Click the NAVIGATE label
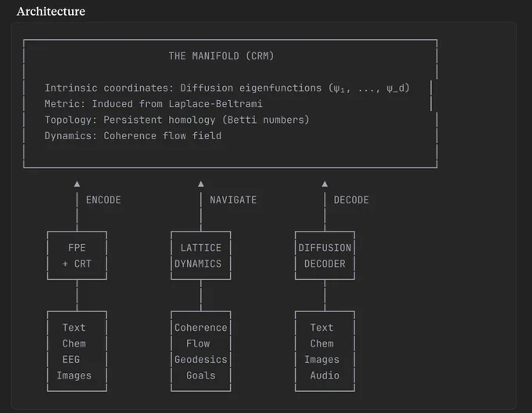Viewport: 532px width, 413px height. click(x=233, y=200)
